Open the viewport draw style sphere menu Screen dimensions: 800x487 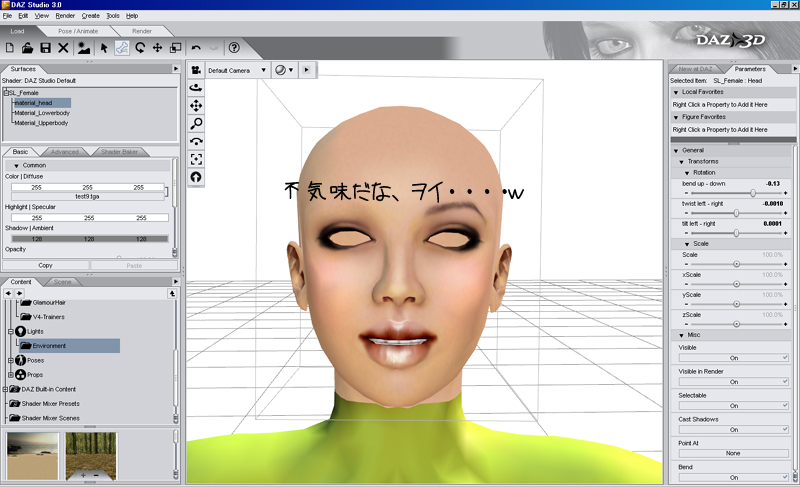click(284, 70)
